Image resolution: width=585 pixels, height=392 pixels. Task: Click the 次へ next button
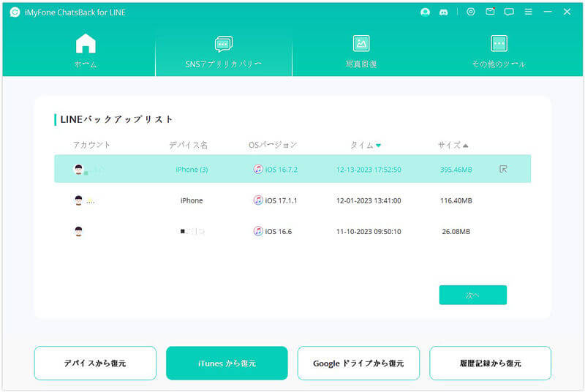point(472,295)
